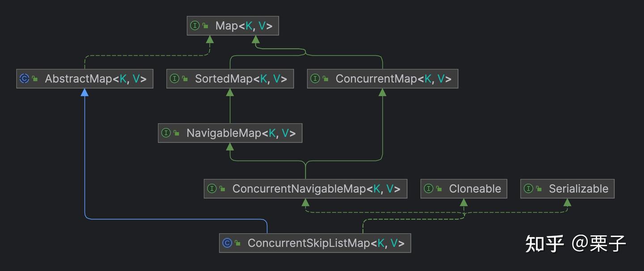Click the class icon on AbstractMap node

tap(25, 79)
